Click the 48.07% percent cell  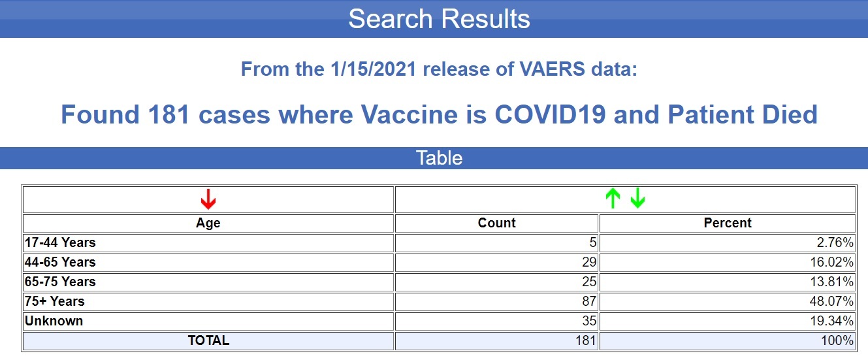[x=728, y=301]
